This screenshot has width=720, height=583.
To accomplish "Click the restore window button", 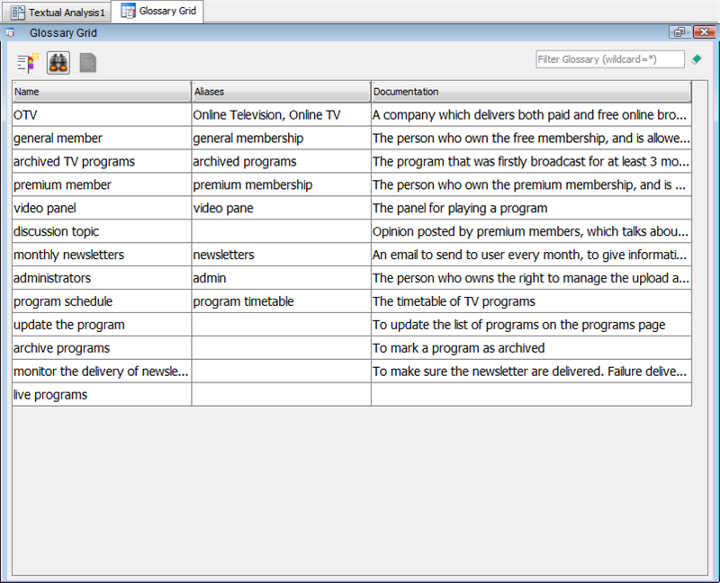I will coord(680,32).
